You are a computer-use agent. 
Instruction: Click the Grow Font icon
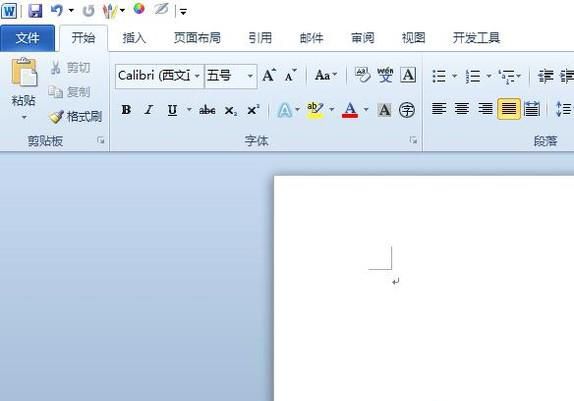tap(269, 75)
